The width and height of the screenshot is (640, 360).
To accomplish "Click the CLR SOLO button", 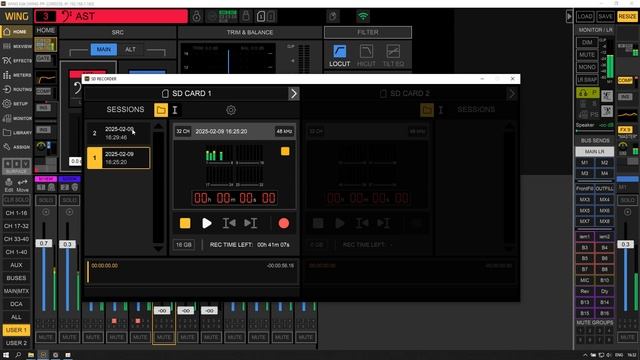I will [16, 200].
